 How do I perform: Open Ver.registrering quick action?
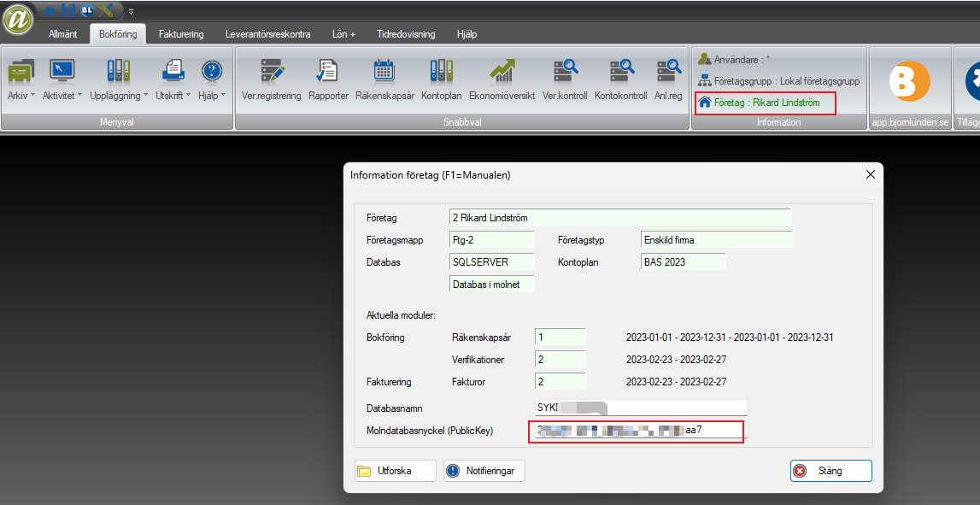(x=271, y=79)
